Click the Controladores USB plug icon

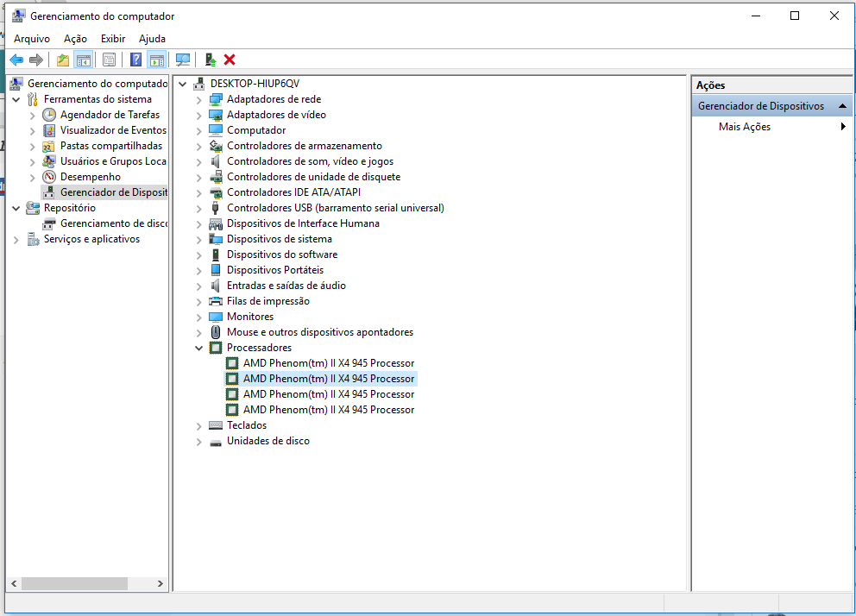tap(216, 208)
